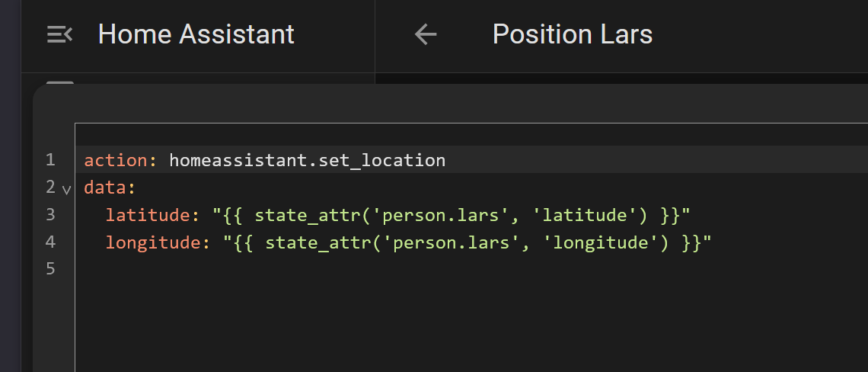Select line number 5 in the gutter

[x=50, y=269]
